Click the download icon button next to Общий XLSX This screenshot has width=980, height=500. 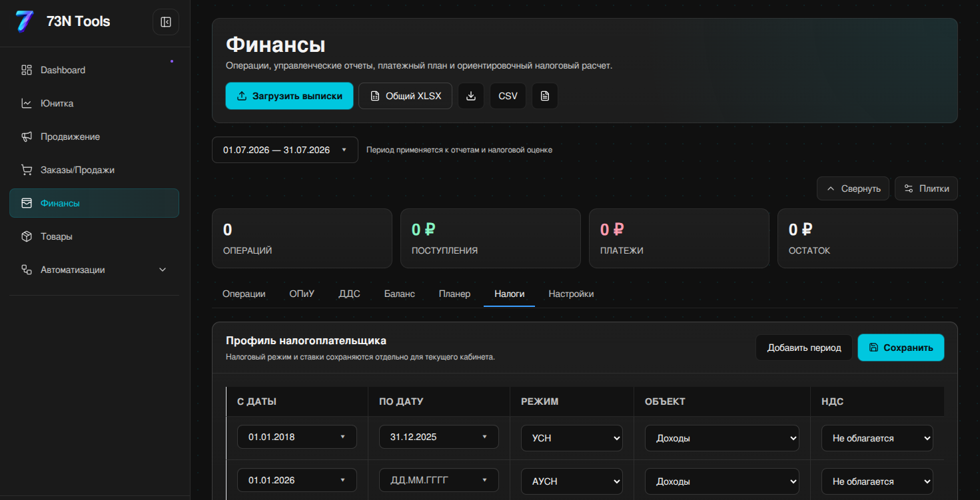tap(471, 96)
